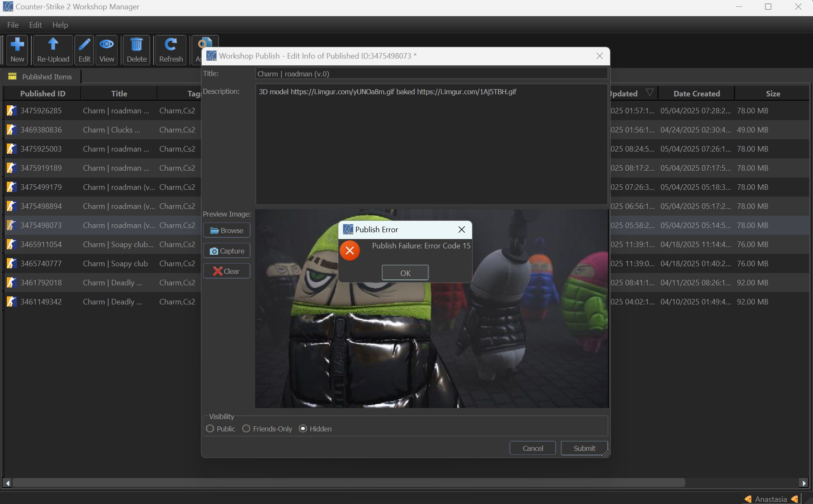
Task: Click the Submit button
Action: click(x=584, y=448)
